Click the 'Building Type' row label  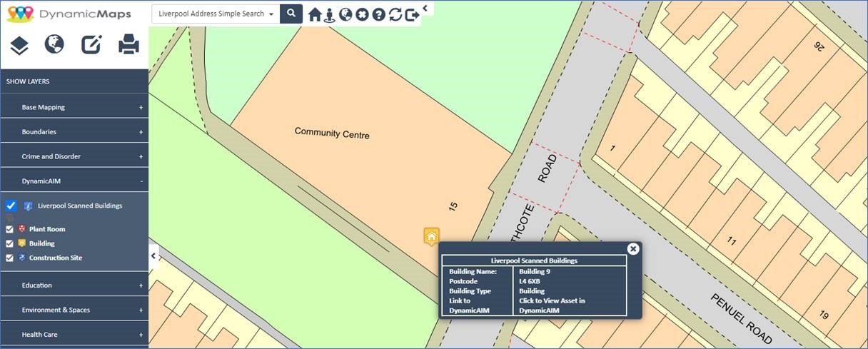pyautogui.click(x=470, y=291)
